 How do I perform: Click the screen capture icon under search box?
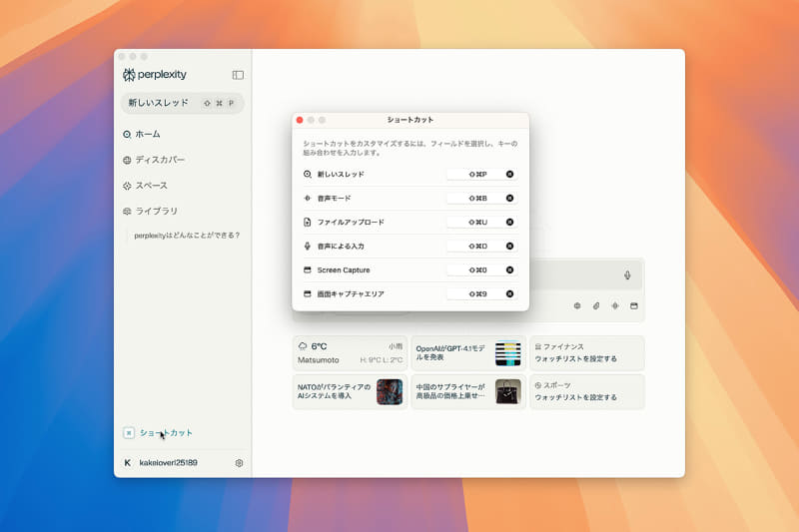click(x=634, y=306)
